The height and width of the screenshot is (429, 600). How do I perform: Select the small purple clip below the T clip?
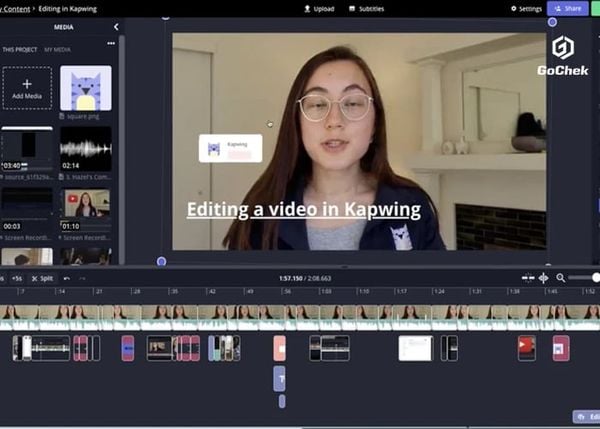point(282,401)
